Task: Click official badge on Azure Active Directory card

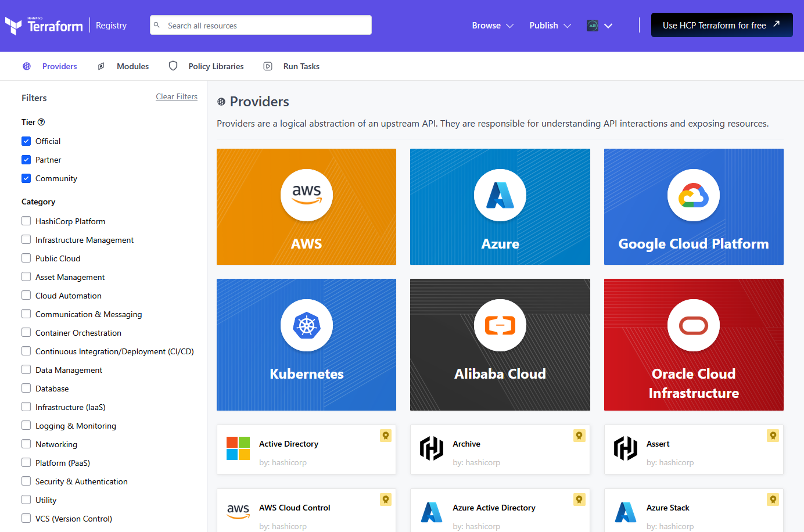Action: pos(579,499)
